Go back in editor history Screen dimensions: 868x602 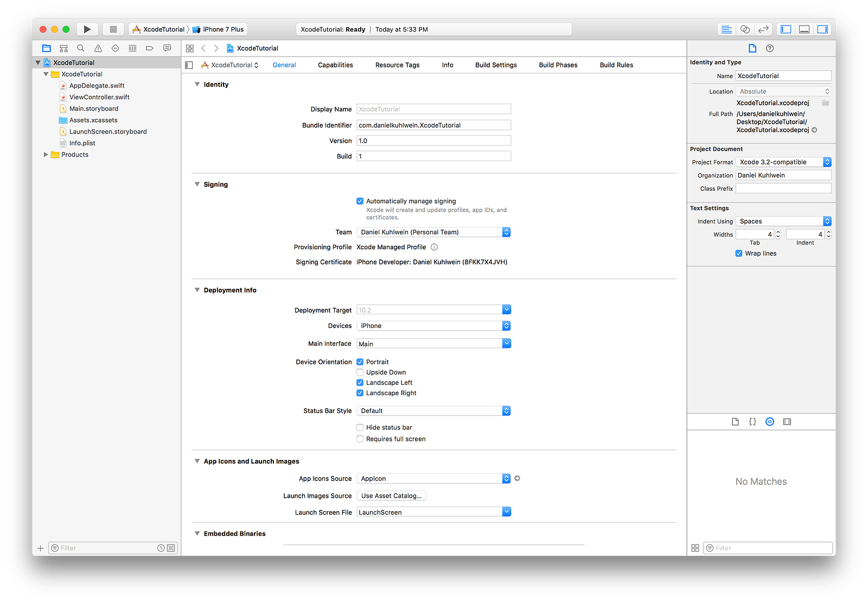click(203, 48)
